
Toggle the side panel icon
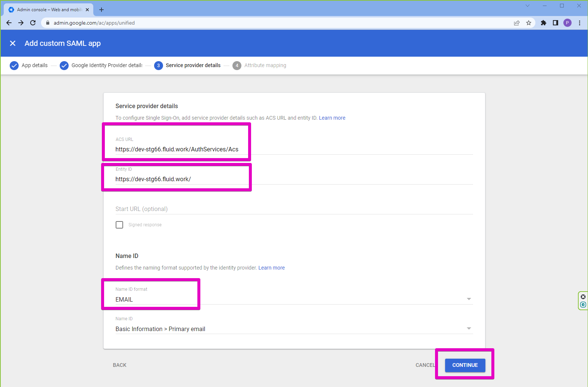[x=556, y=23]
